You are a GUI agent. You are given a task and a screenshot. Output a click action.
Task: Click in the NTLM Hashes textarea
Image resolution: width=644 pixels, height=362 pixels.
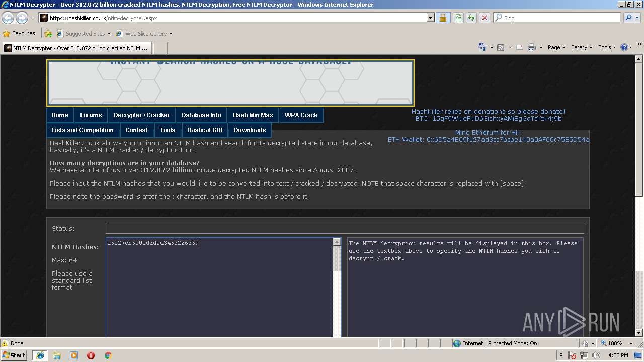pos(219,288)
